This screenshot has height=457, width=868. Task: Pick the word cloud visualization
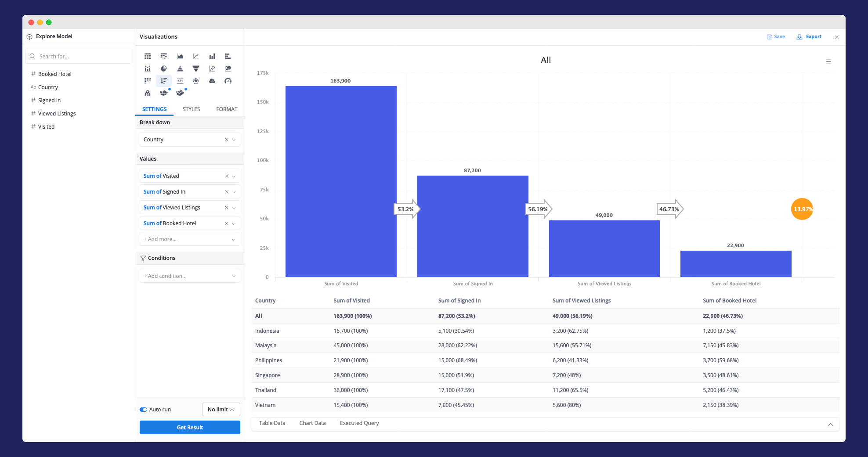212,81
